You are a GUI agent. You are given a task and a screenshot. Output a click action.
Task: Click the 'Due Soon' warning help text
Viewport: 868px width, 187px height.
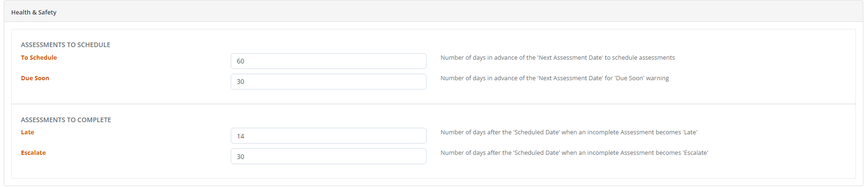pyautogui.click(x=554, y=78)
